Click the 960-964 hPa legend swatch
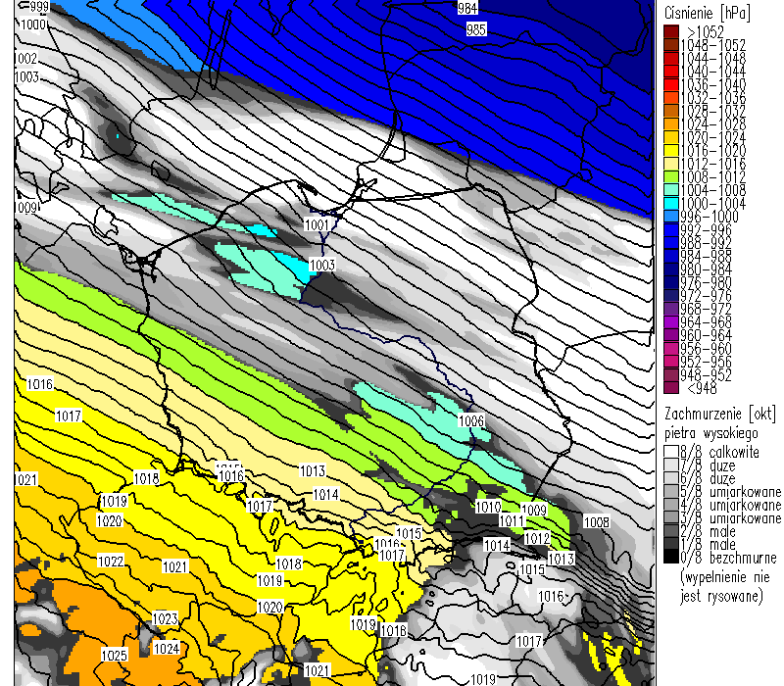784x686 pixels. [x=671, y=334]
